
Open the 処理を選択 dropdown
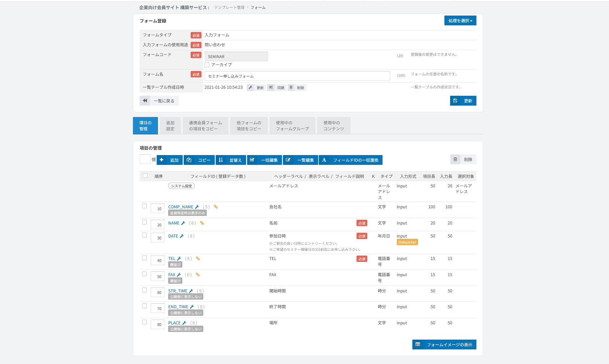coord(460,21)
